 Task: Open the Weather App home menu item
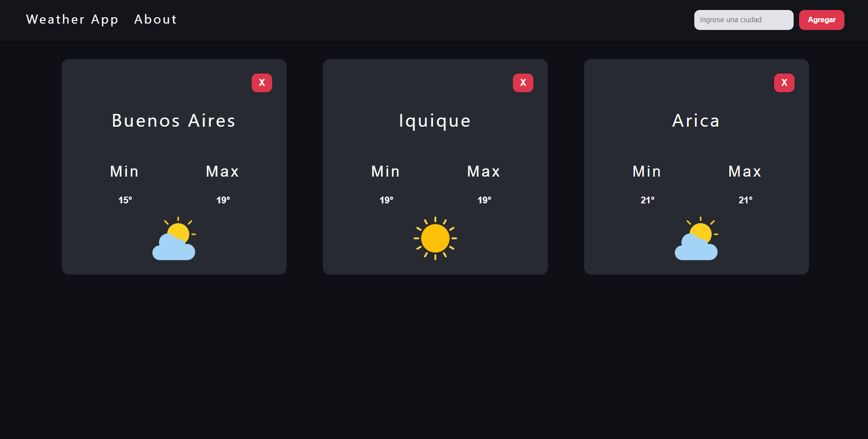point(72,19)
